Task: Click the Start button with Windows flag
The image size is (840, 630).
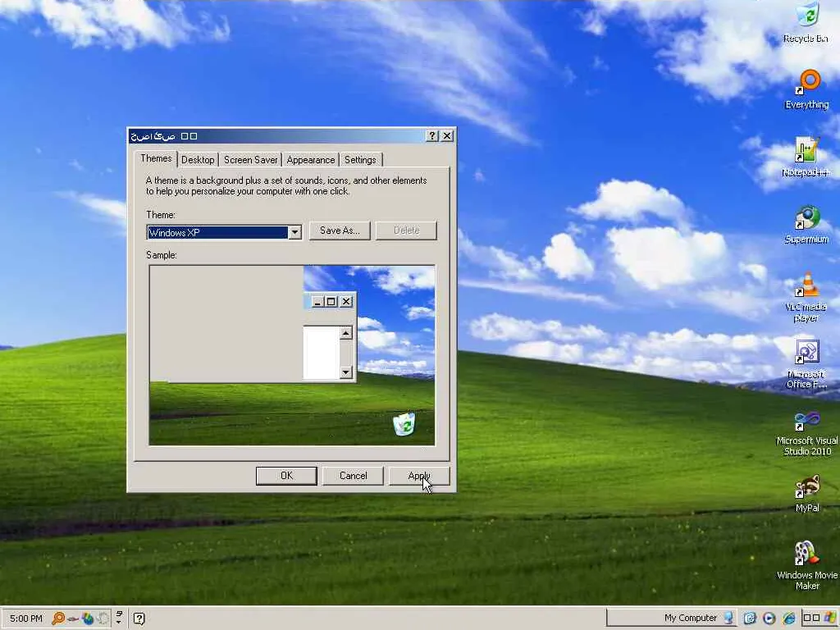Action: pos(820,618)
